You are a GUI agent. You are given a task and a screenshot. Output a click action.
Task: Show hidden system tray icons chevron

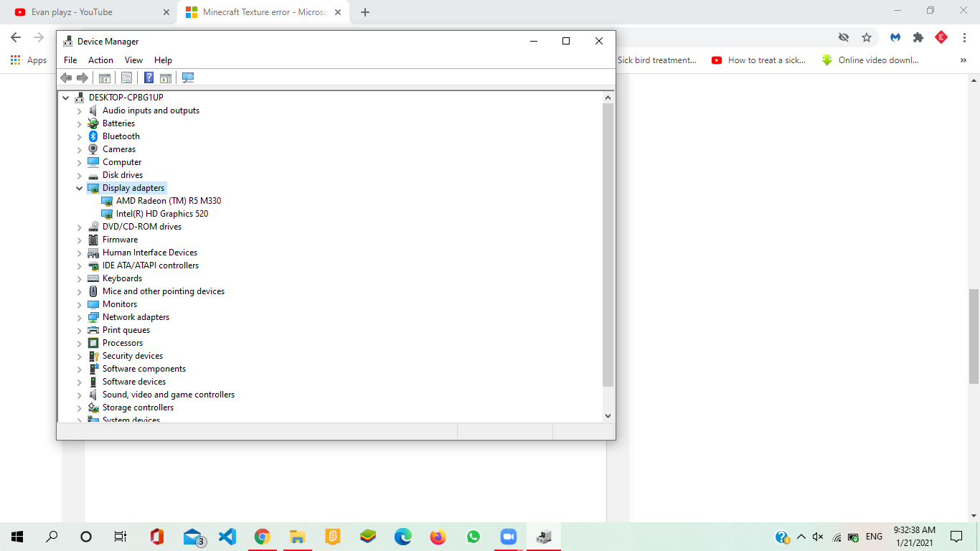click(801, 537)
